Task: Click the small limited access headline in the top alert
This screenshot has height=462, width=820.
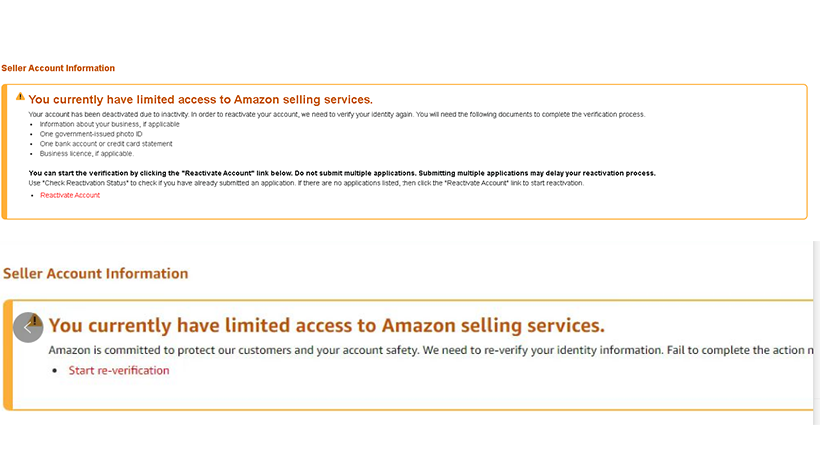Action: pos(200,99)
